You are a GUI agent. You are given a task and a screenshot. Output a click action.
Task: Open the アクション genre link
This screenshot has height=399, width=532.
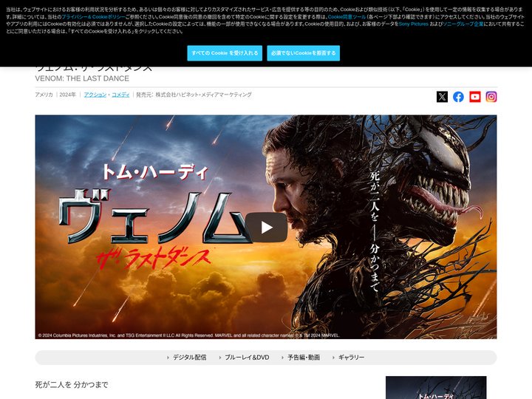pos(95,95)
